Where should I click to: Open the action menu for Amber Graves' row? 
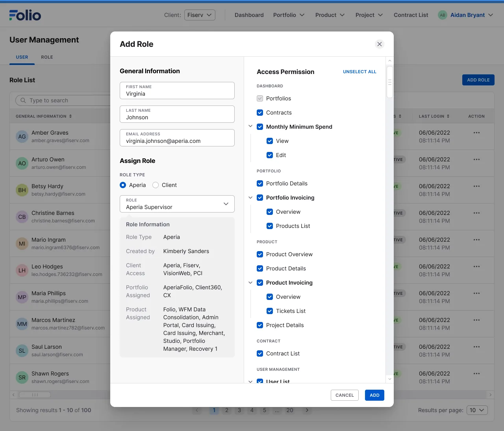click(x=476, y=133)
